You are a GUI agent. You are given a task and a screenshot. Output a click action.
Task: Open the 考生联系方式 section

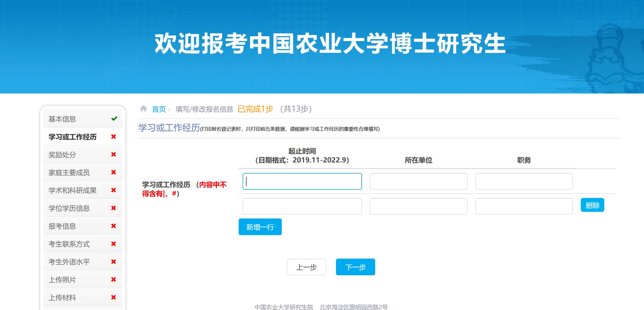pos(69,244)
